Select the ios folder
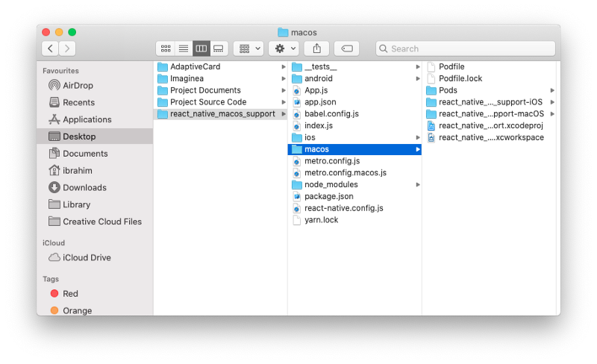This screenshot has width=597, height=364. tap(354, 137)
